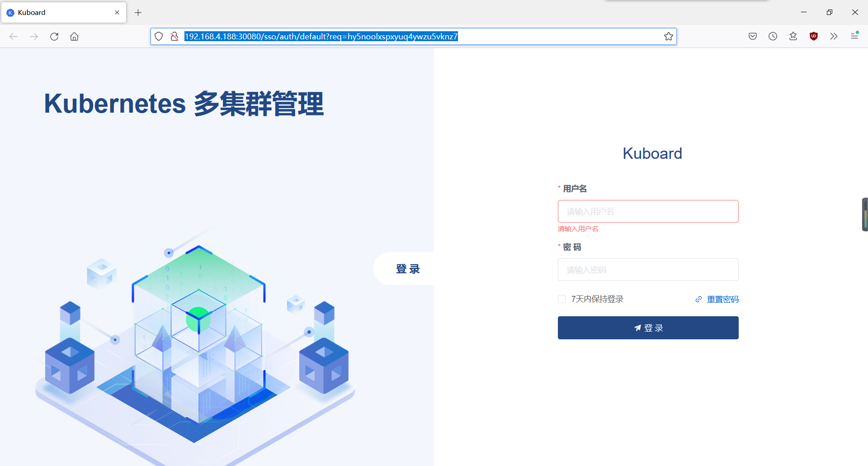Go to the browser Home page
Viewport: 868px width, 466px height.
74,37
